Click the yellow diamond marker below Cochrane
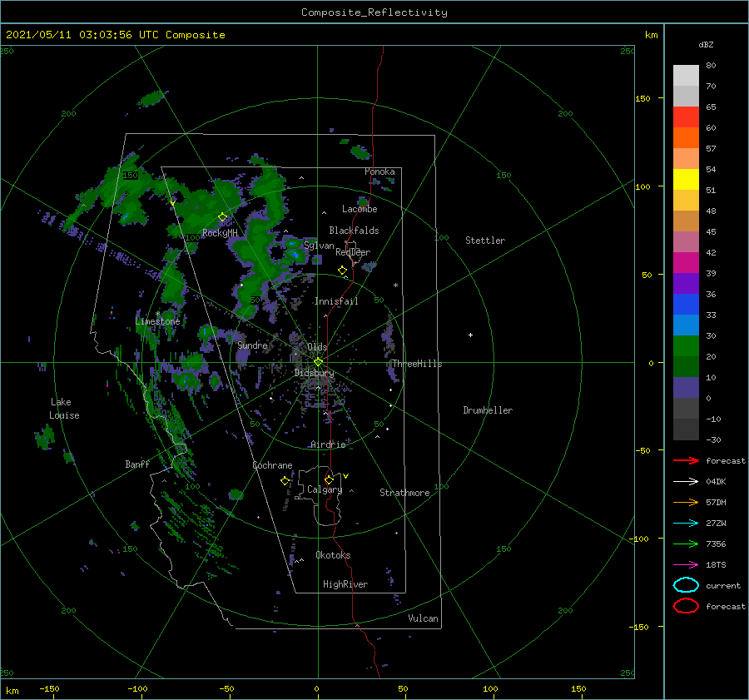Screen dimensions: 749x700 click(285, 481)
